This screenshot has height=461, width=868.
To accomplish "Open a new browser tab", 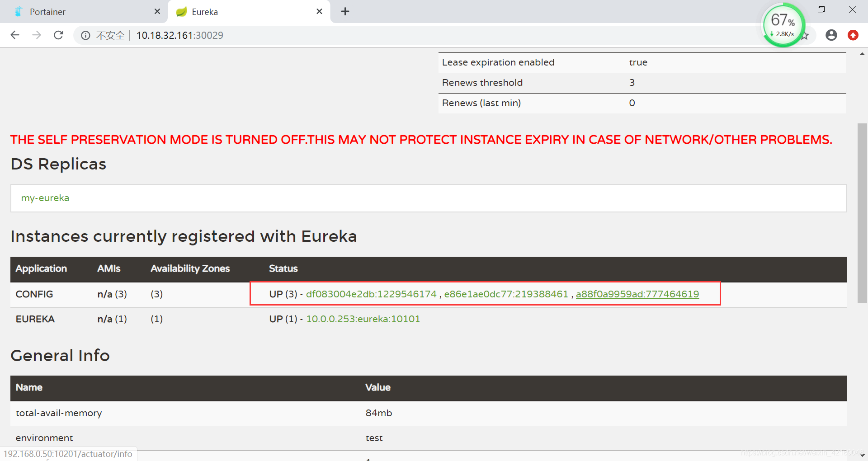I will click(x=345, y=11).
